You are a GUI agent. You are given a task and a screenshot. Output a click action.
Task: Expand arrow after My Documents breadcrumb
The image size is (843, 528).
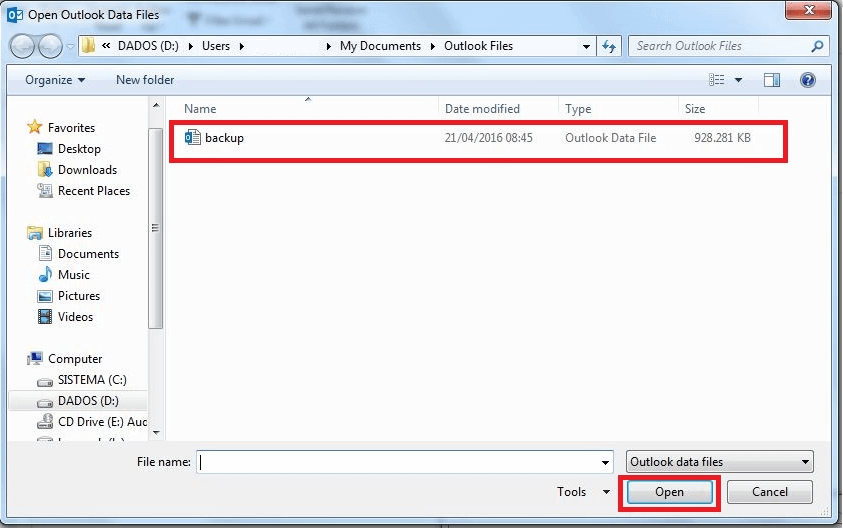[x=432, y=46]
